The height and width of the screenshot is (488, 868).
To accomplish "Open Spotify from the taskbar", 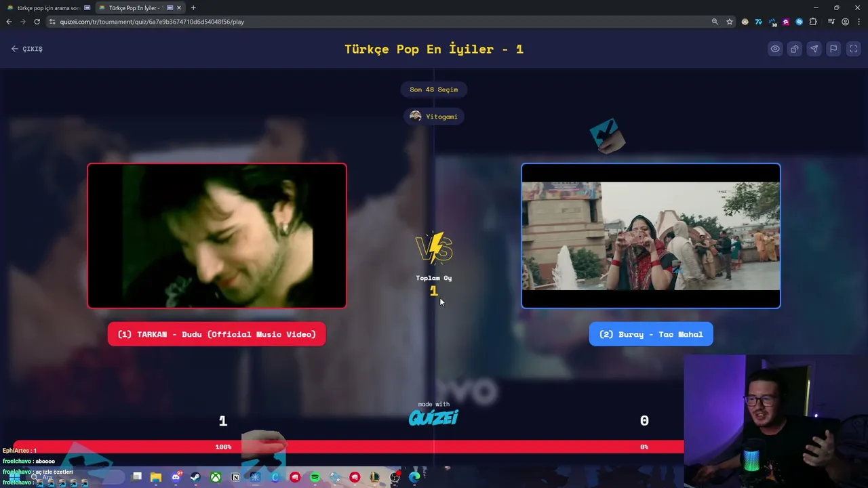I will [x=315, y=477].
